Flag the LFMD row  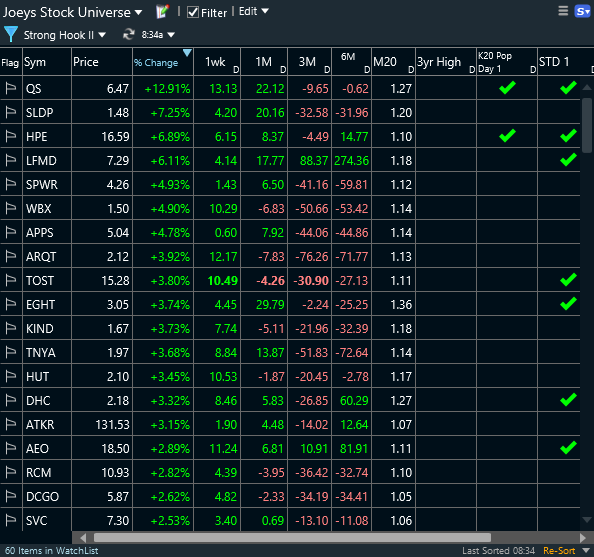click(x=11, y=161)
